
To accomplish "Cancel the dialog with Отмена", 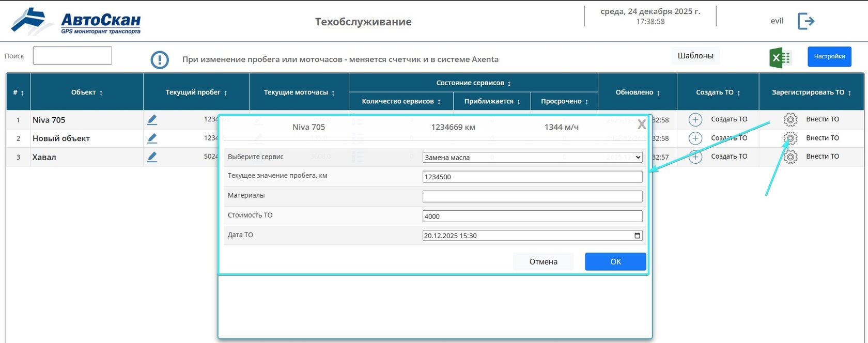I will coord(543,261).
